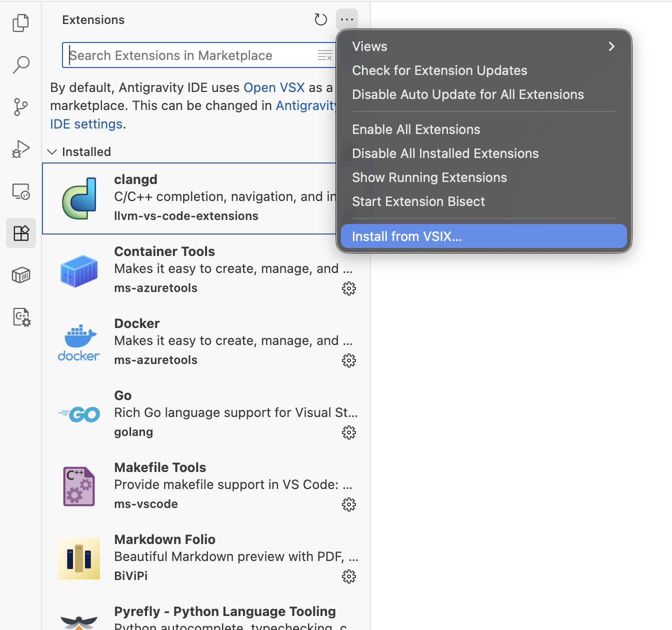Click the llvm-vs-code-extensions publisher text
672x630 pixels.
(186, 216)
